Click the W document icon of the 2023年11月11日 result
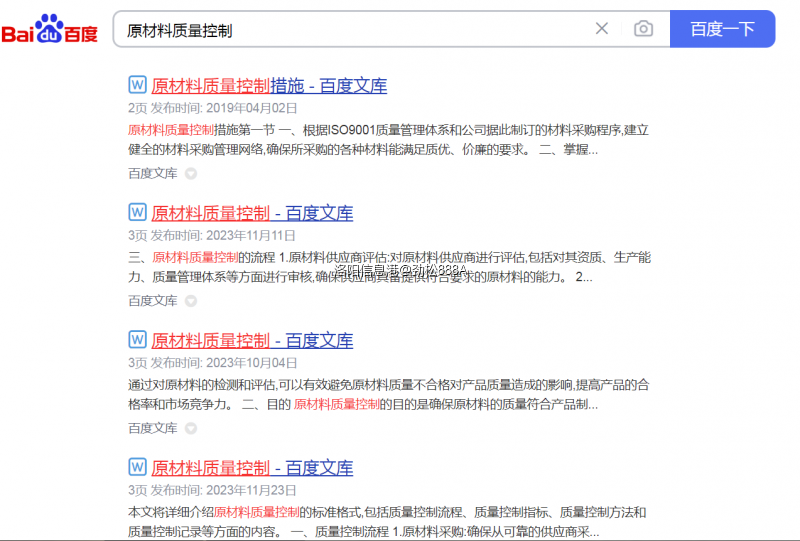Image resolution: width=800 pixels, height=541 pixels. pos(138,212)
